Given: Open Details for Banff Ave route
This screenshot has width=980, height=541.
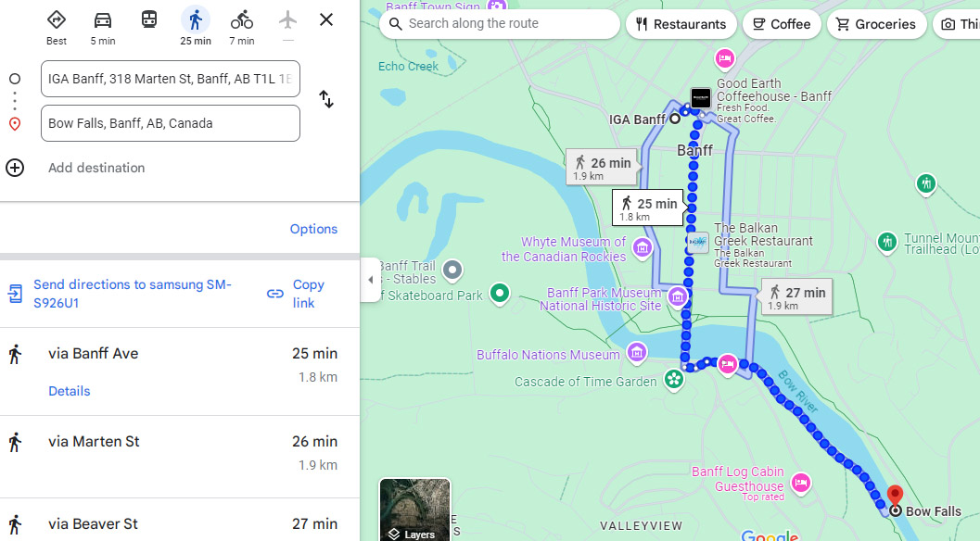Looking at the screenshot, I should 70,391.
